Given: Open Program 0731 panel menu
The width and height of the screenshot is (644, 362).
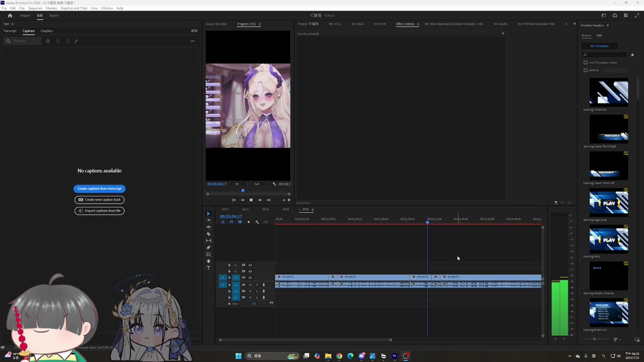Looking at the screenshot, I should (x=259, y=24).
